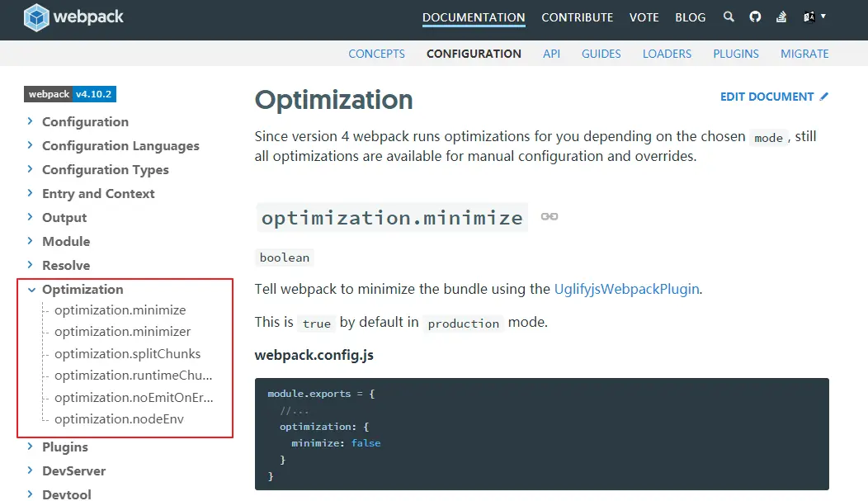Click the translation/language icon
This screenshot has width=868, height=501.
[x=809, y=16]
